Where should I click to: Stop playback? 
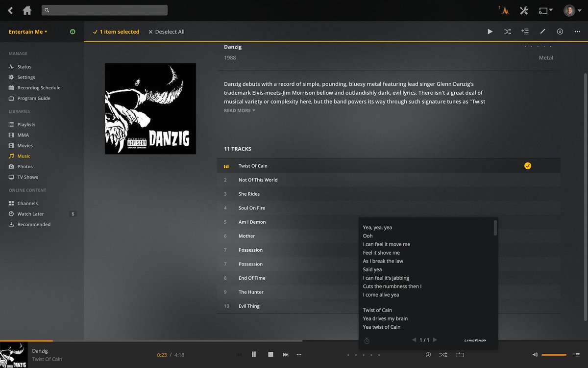(270, 354)
